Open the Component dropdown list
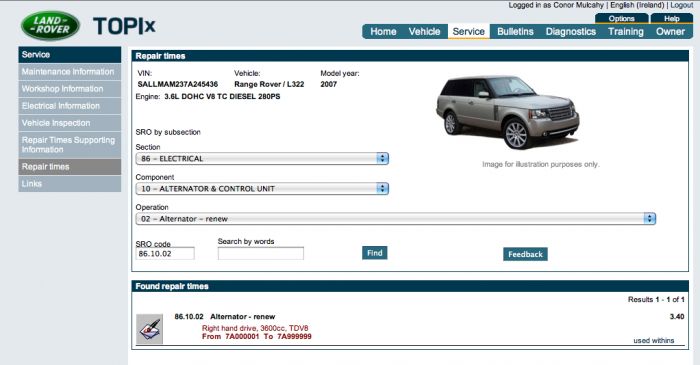The height and width of the screenshot is (365, 700). (x=262, y=189)
